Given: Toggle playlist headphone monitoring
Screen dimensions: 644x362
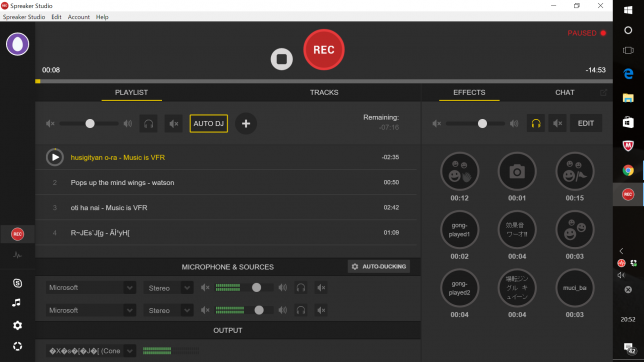Looking at the screenshot, I should (x=149, y=123).
